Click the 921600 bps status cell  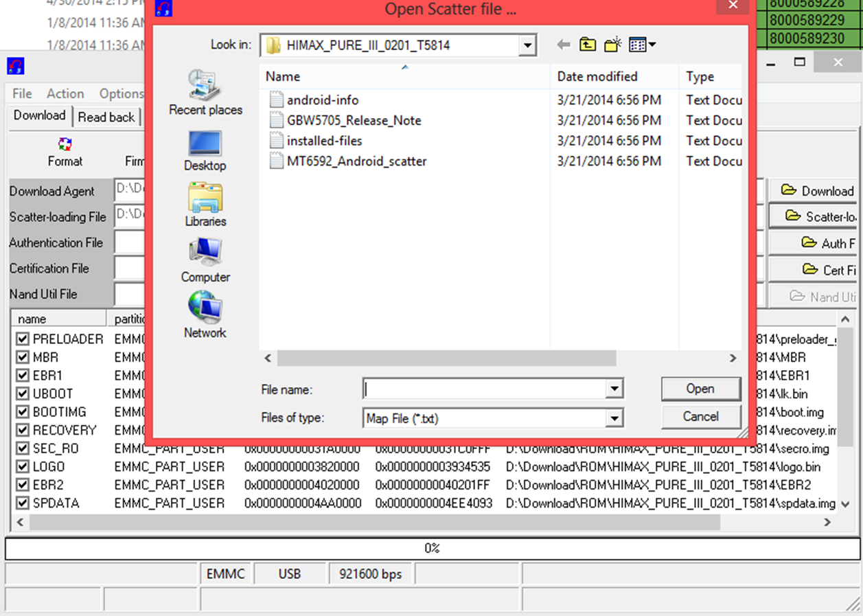click(x=371, y=574)
